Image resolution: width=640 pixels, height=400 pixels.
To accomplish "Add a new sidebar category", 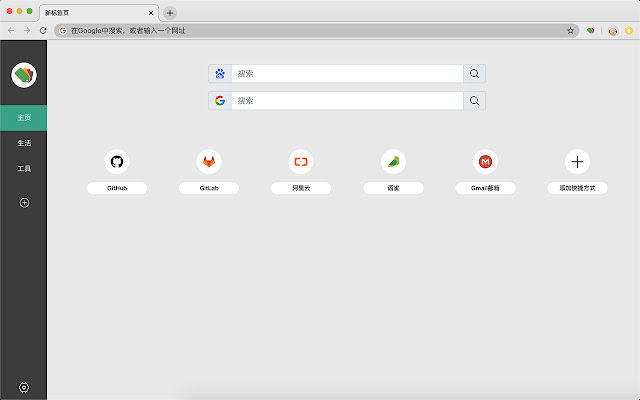I will (x=24, y=203).
